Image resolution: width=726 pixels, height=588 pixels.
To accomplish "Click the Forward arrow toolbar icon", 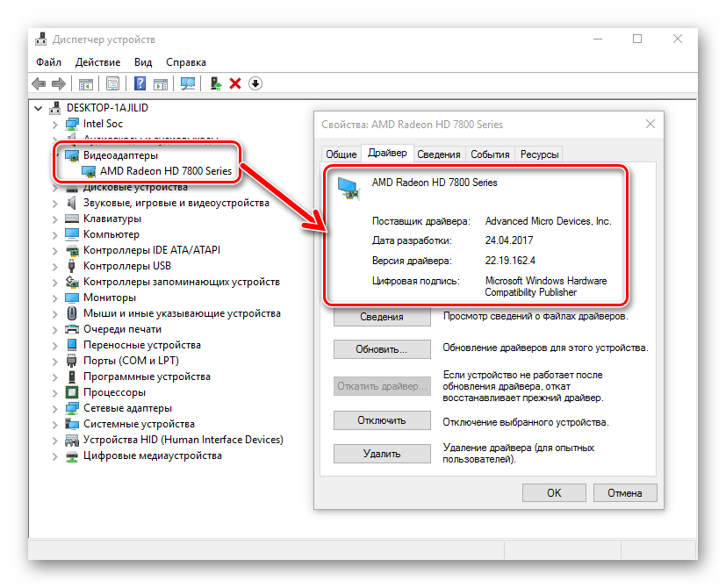I will pos(58,83).
